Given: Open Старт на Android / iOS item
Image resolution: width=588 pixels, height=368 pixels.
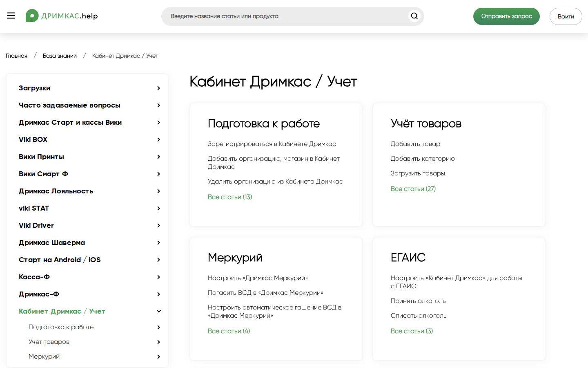Looking at the screenshot, I should click(60, 260).
